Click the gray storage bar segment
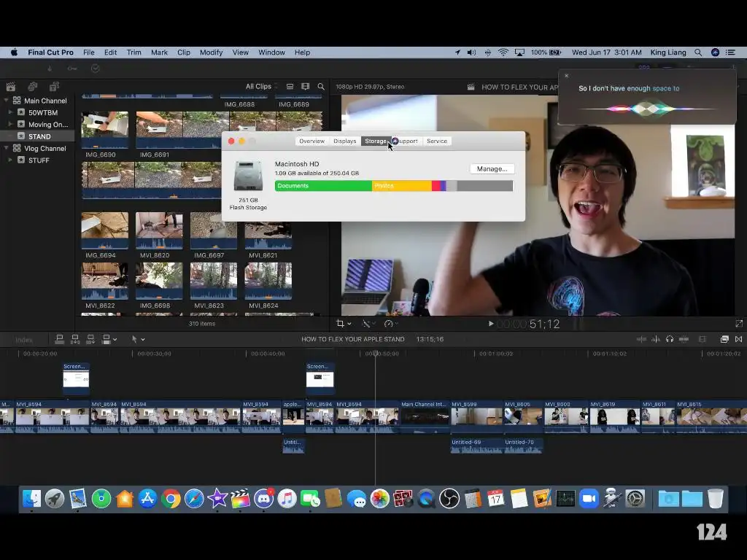Image resolution: width=747 pixels, height=560 pixels. 485,186
